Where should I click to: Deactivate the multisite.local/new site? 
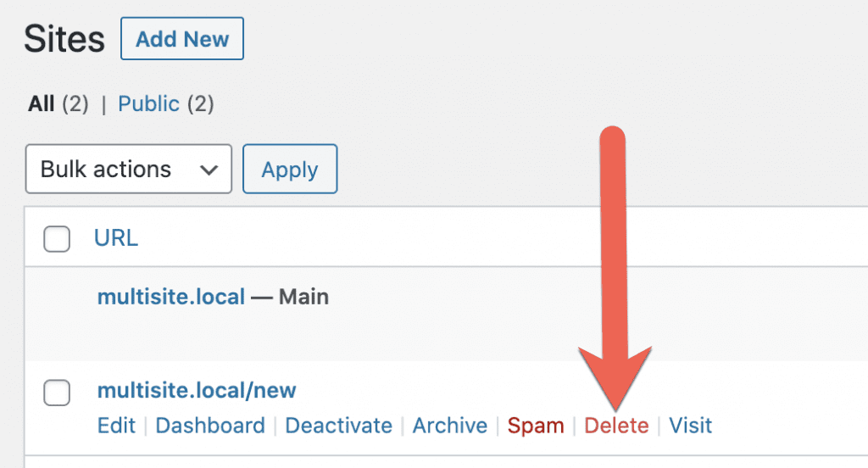[338, 426]
